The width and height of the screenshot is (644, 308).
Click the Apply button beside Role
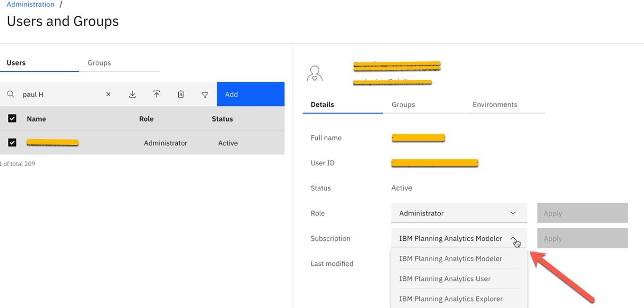(582, 213)
